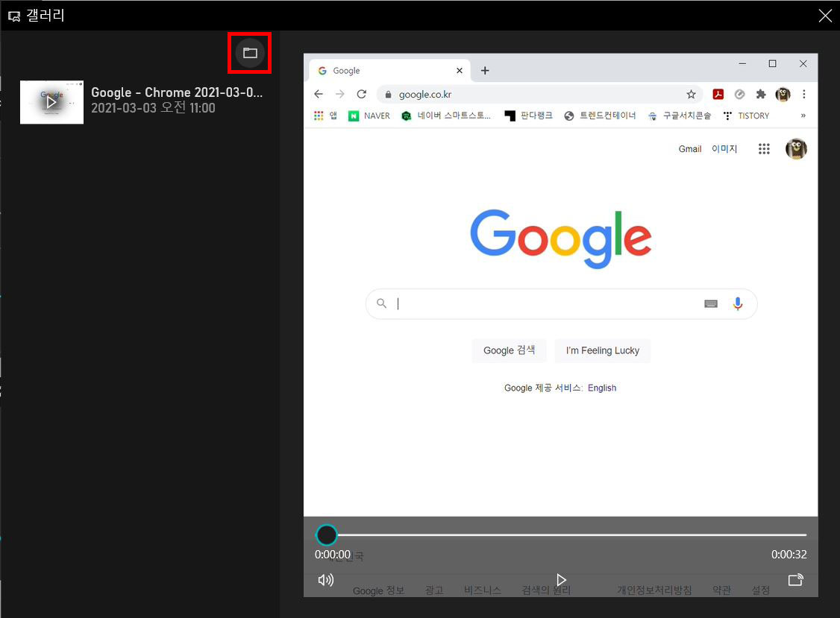Click I'm Feeling Lucky button
Viewport: 840px width, 618px height.
(x=603, y=350)
